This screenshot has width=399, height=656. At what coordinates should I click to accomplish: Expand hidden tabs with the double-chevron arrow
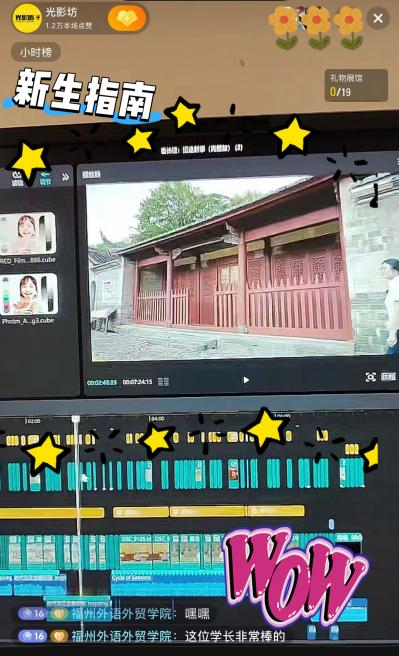[x=65, y=177]
